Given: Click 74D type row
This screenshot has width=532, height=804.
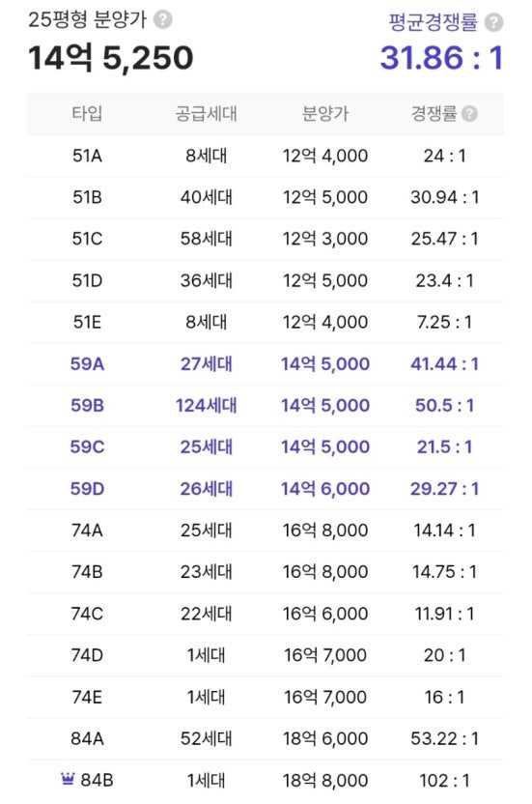Looking at the screenshot, I should 266,655.
